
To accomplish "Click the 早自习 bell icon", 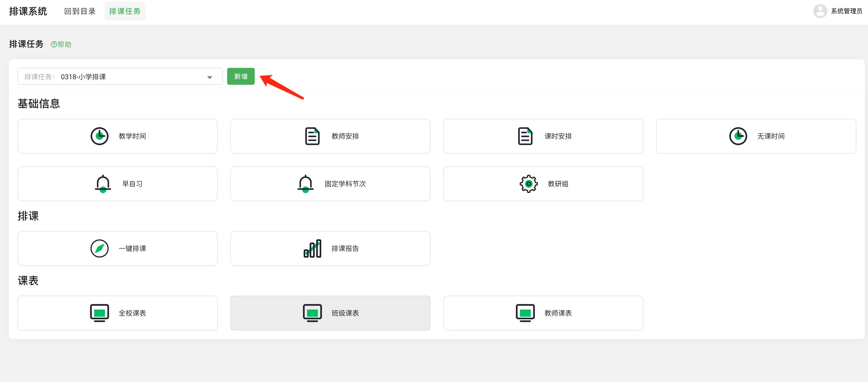I will click(x=103, y=184).
